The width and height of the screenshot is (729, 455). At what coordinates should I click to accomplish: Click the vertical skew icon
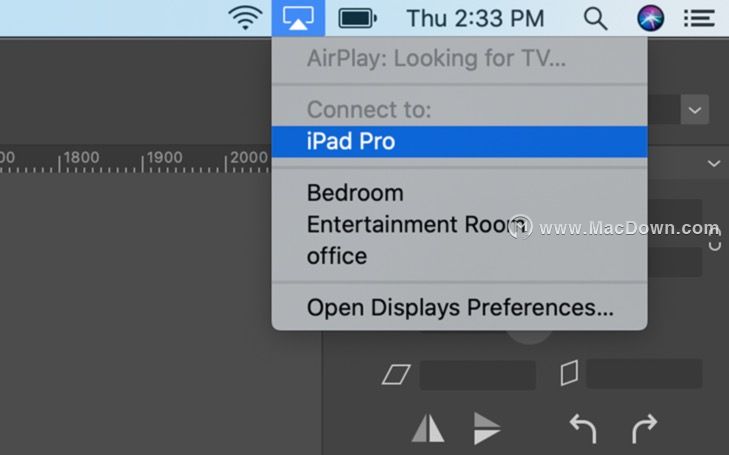570,373
